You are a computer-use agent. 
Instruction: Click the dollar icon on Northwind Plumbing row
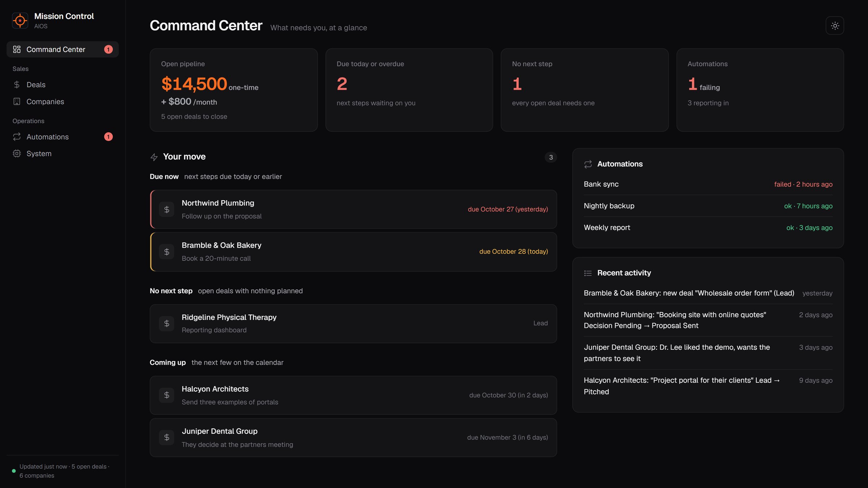click(167, 209)
